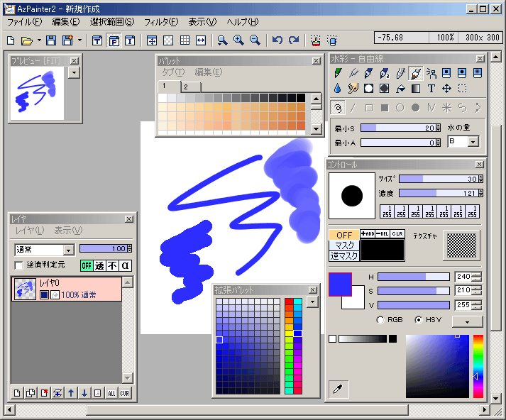
Task: Toggle the green OFF layer mask button
Action: 87,265
